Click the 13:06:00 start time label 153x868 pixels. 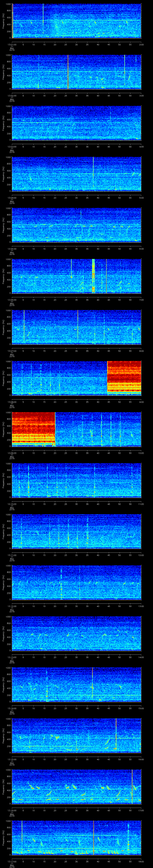pyautogui.click(x=12, y=300)
